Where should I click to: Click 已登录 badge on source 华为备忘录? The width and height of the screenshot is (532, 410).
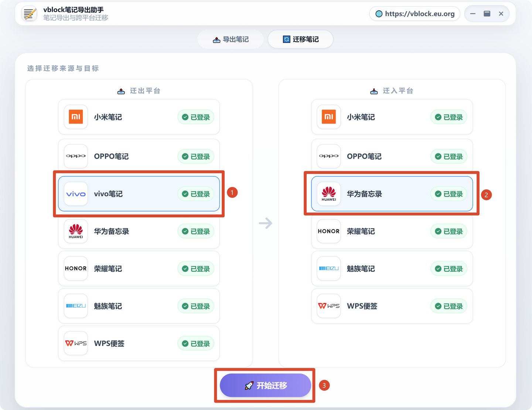coord(196,231)
